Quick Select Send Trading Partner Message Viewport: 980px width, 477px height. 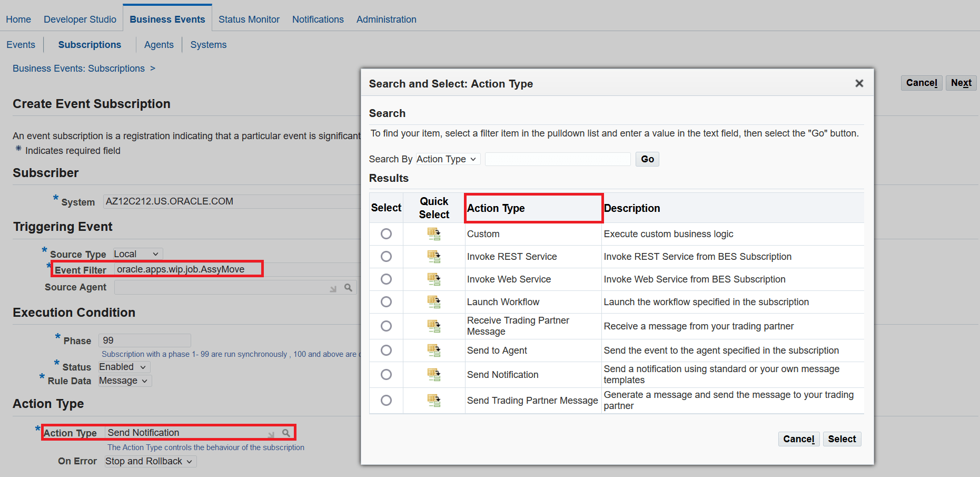pos(434,401)
